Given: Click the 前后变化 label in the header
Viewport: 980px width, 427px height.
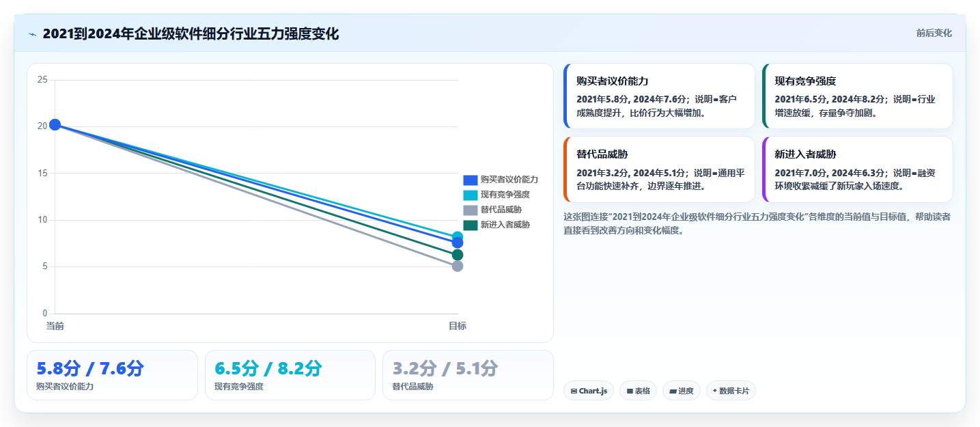Looking at the screenshot, I should click(x=934, y=33).
